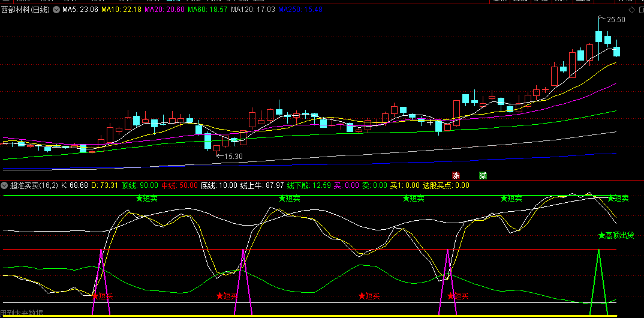Select the MA5 moving average label
This screenshot has height=318, width=644.
[80, 10]
